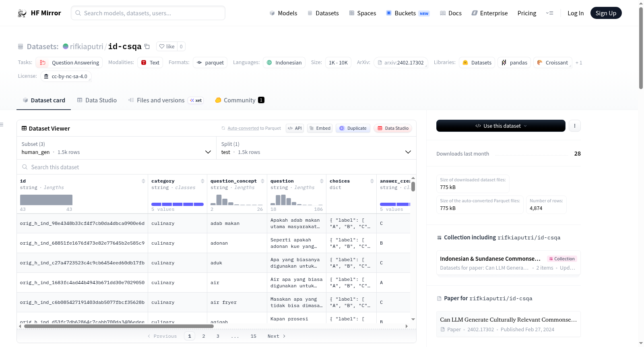
Task: Click the table's horizontal scrollbar
Action: [x=119, y=326]
